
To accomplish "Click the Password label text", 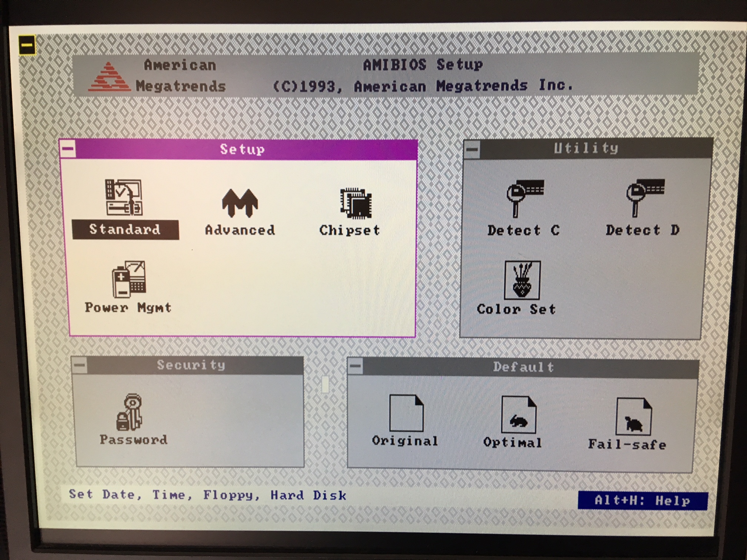I will tap(134, 440).
